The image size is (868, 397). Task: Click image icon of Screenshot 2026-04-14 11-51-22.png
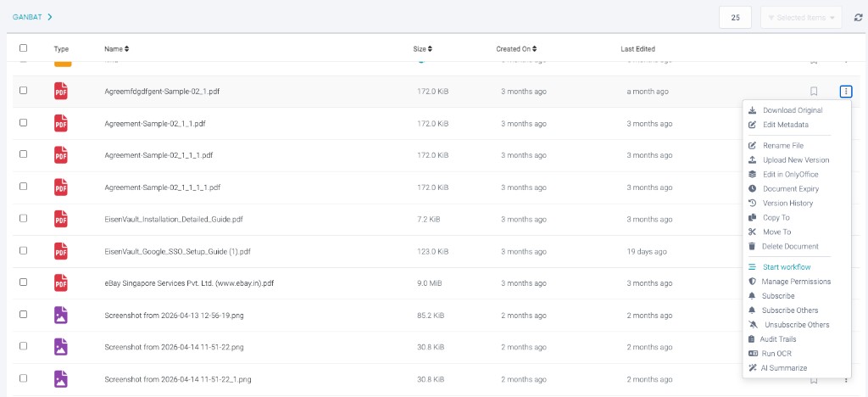pos(61,347)
